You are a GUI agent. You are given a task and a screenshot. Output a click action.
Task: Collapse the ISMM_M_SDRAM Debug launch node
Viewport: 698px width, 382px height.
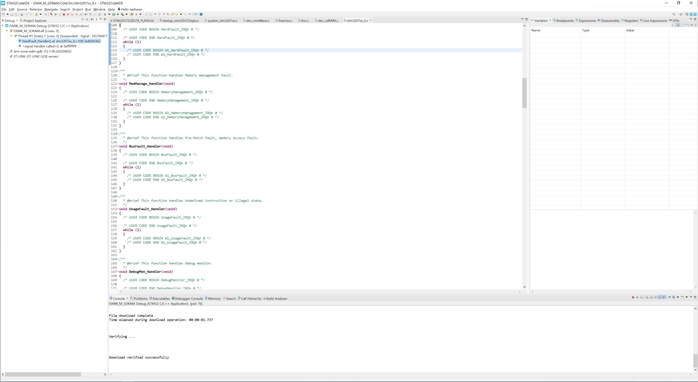[3, 26]
